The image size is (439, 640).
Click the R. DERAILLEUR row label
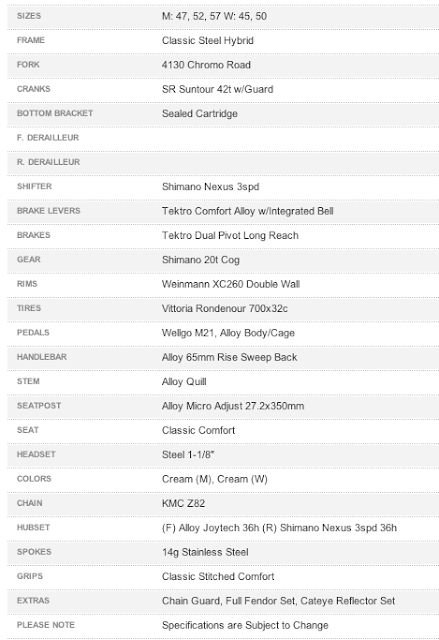(x=49, y=162)
